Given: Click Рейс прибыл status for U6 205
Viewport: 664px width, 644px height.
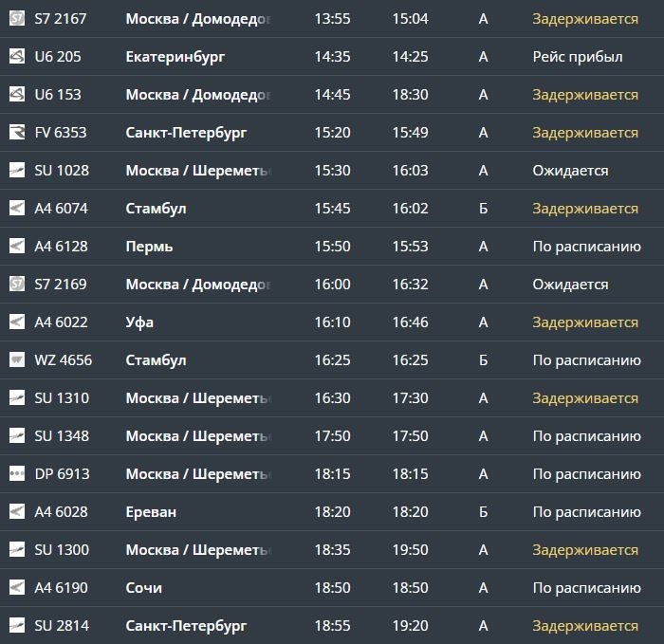Looking at the screenshot, I should coord(578,57).
